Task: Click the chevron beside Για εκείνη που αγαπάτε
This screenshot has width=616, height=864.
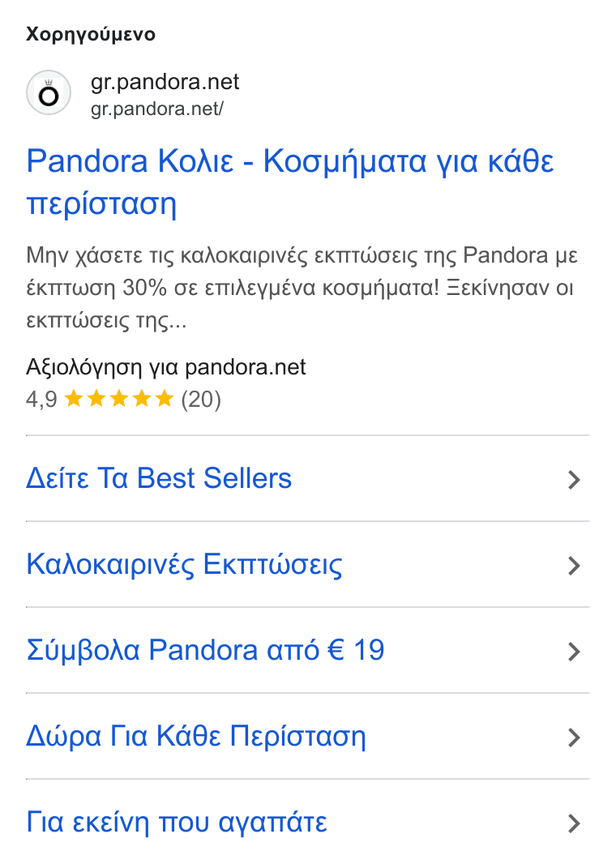Action: tap(574, 823)
